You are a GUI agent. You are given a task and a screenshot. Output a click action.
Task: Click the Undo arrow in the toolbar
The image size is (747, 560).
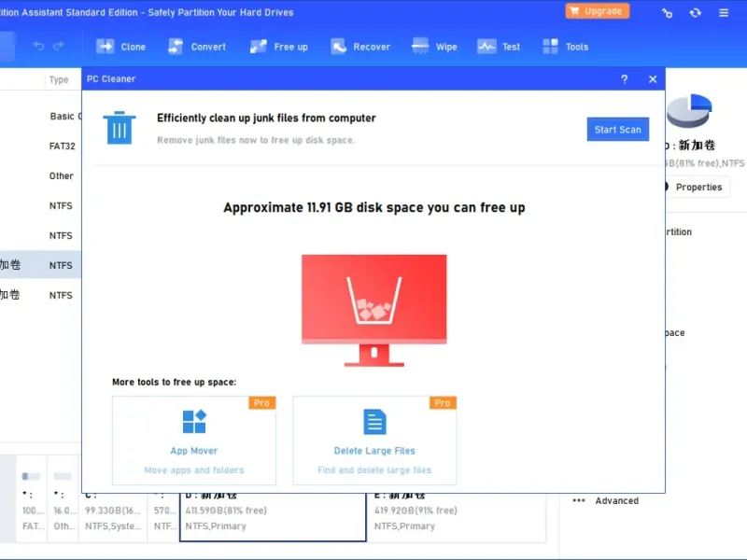(38, 46)
